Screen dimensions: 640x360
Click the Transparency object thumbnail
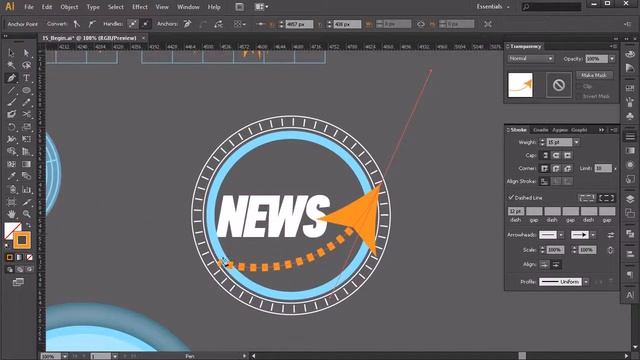pos(520,85)
